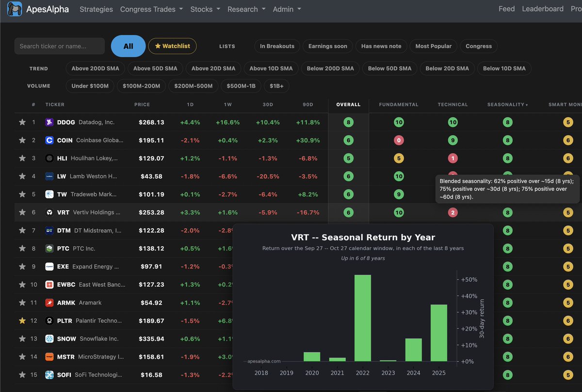Click the DDOG price $268.13
This screenshot has height=392, width=582.
pyautogui.click(x=151, y=123)
